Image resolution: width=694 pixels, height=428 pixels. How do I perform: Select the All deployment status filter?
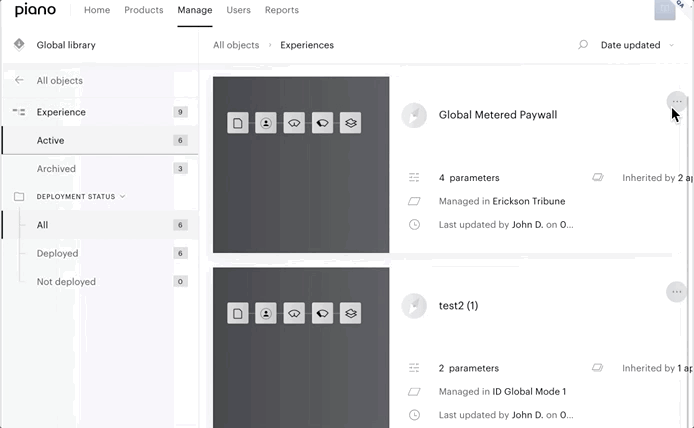(100, 225)
